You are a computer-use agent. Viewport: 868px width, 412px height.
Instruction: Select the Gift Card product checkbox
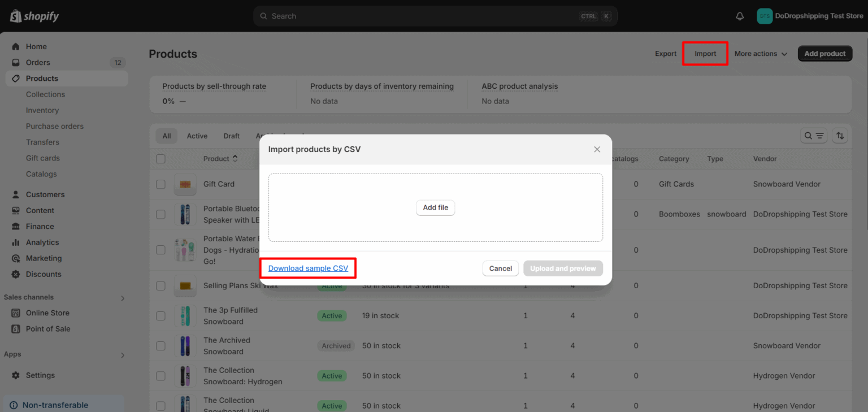point(160,184)
